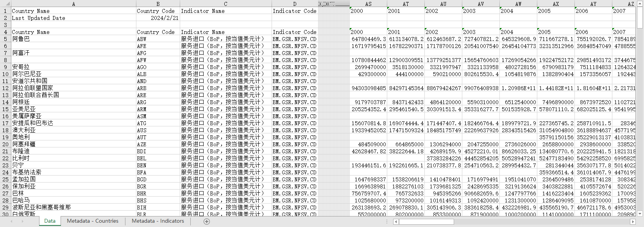Click 'Indicator Name' cell in row 4
This screenshot has height=227, width=644.
[226, 32]
